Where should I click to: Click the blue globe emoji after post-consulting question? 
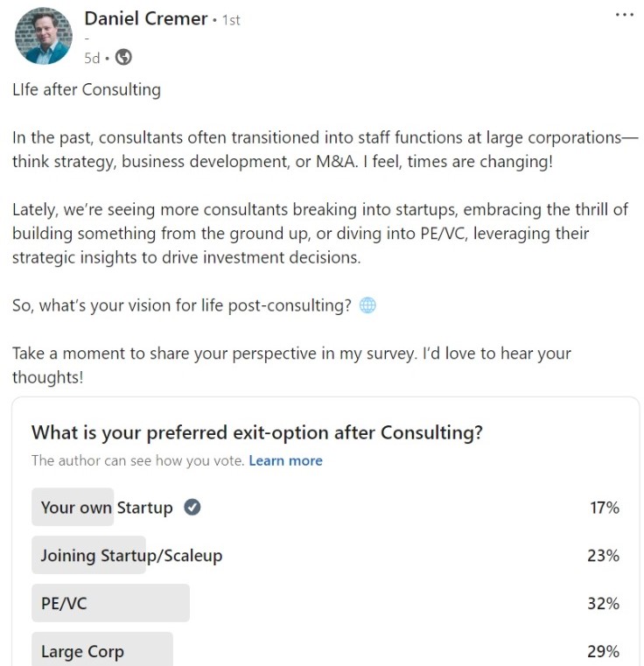(x=367, y=305)
